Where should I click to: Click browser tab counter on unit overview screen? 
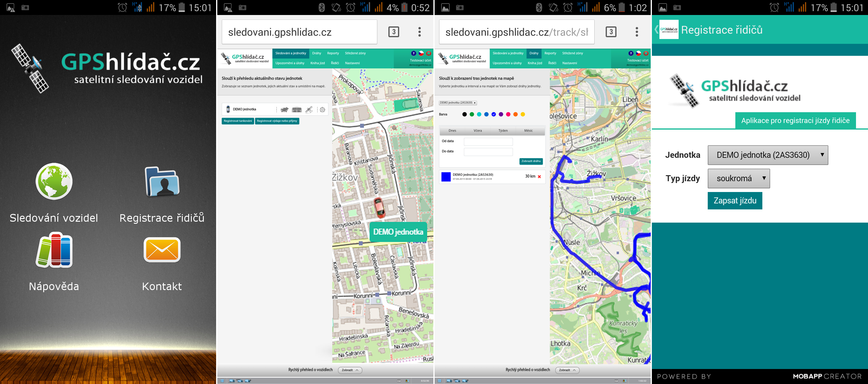pyautogui.click(x=393, y=32)
